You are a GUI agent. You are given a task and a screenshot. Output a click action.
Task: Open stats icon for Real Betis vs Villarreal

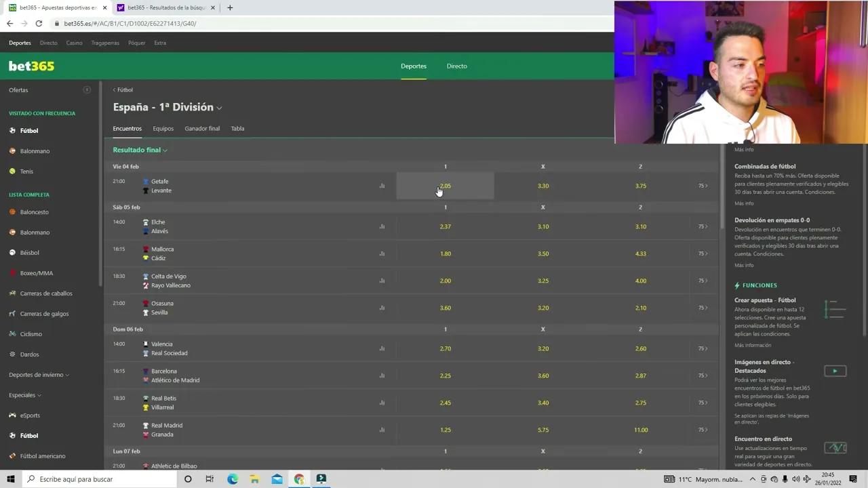click(x=382, y=403)
